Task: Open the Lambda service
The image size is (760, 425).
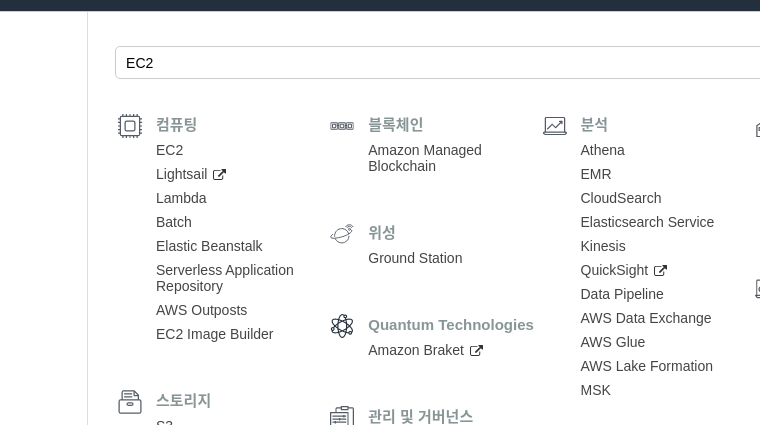Action: (181, 198)
